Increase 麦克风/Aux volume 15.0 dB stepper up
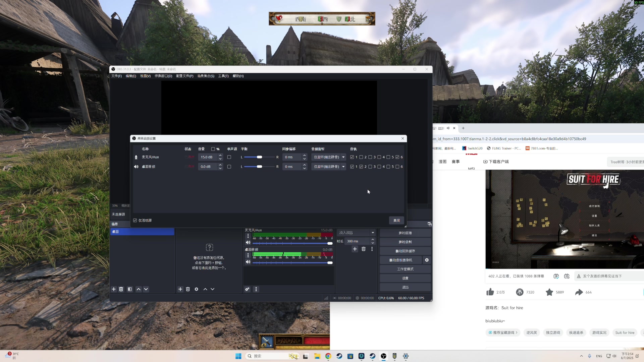Viewport: 644px width, 362px height. pos(220,156)
